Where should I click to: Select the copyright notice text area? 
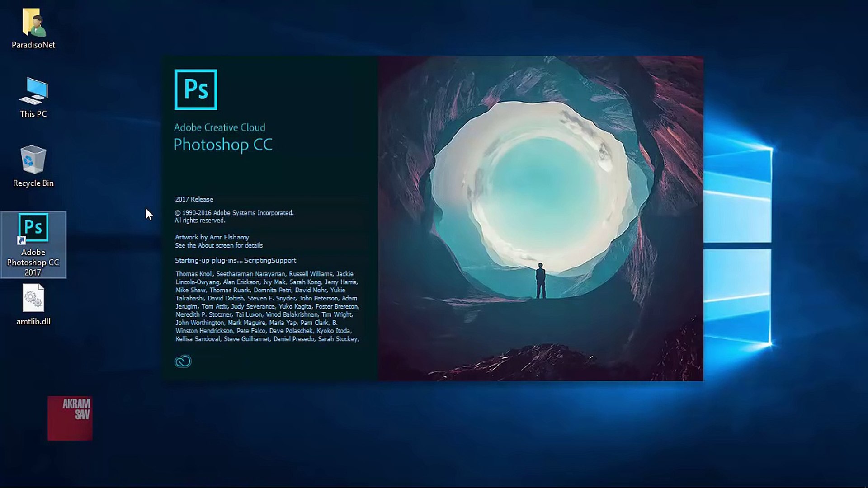234,216
